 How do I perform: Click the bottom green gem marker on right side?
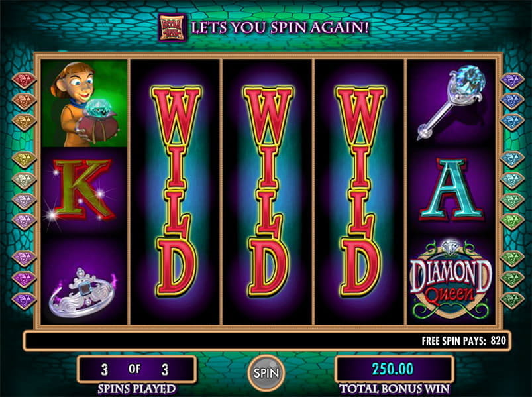pyautogui.click(x=512, y=300)
